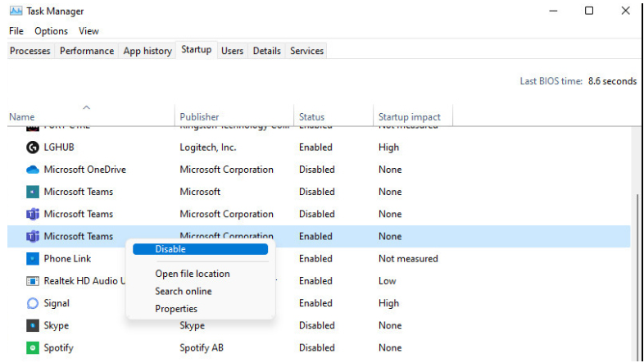The image size is (644, 363).
Task: Click the Spotify app icon
Action: [x=33, y=347]
